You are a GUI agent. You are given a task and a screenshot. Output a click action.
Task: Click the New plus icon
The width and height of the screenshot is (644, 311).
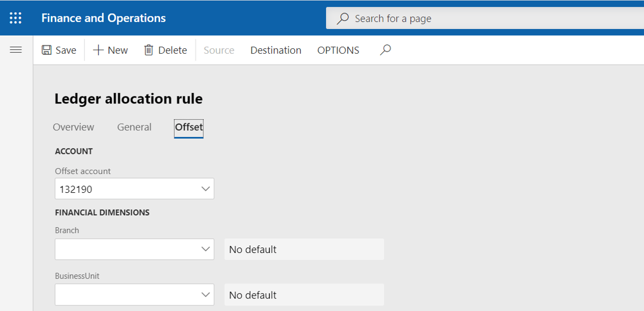coord(98,50)
